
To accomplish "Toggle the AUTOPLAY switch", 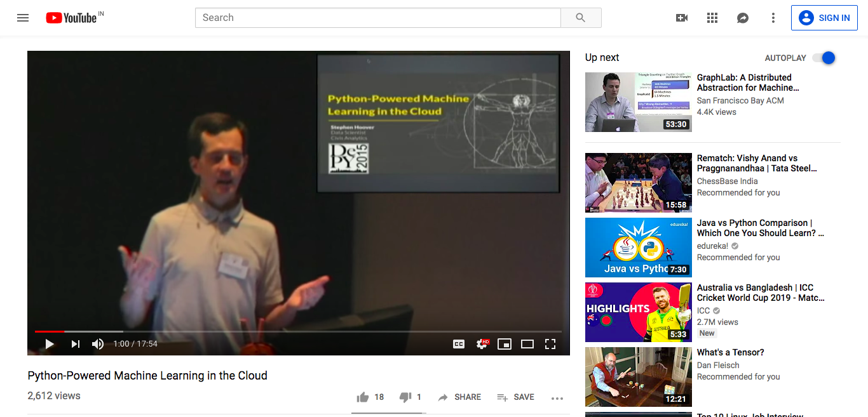I will coord(824,58).
